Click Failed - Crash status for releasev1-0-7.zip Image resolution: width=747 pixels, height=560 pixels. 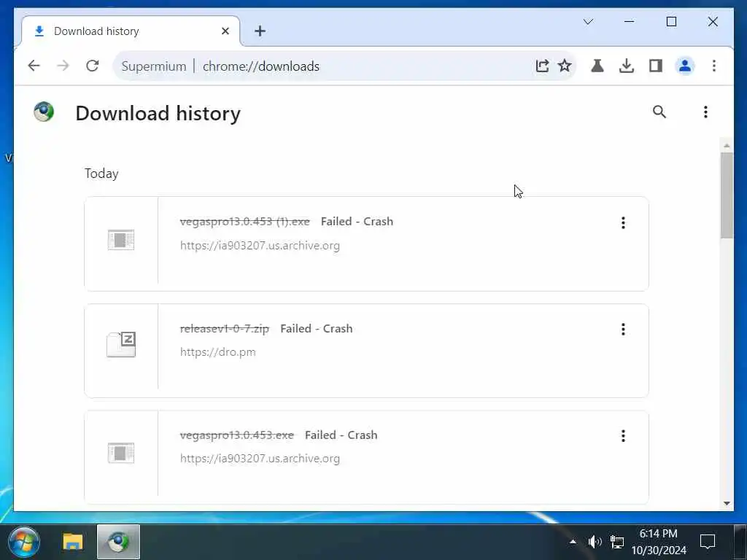(317, 329)
